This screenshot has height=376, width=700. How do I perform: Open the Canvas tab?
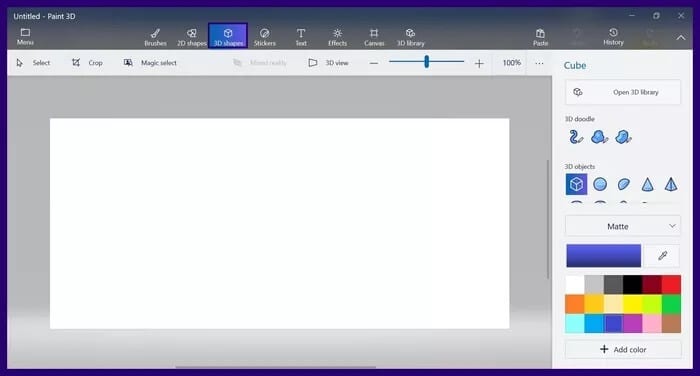click(x=374, y=37)
